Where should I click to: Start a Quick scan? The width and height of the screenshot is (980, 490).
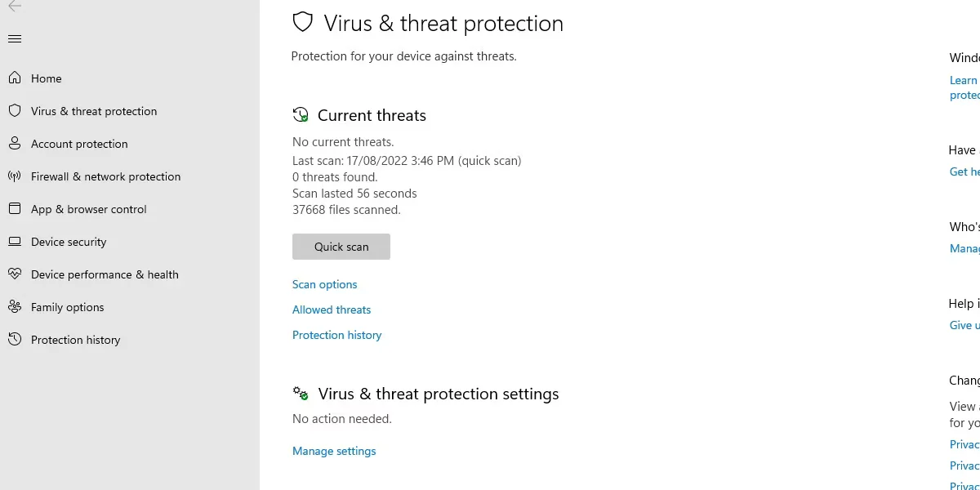(x=341, y=247)
